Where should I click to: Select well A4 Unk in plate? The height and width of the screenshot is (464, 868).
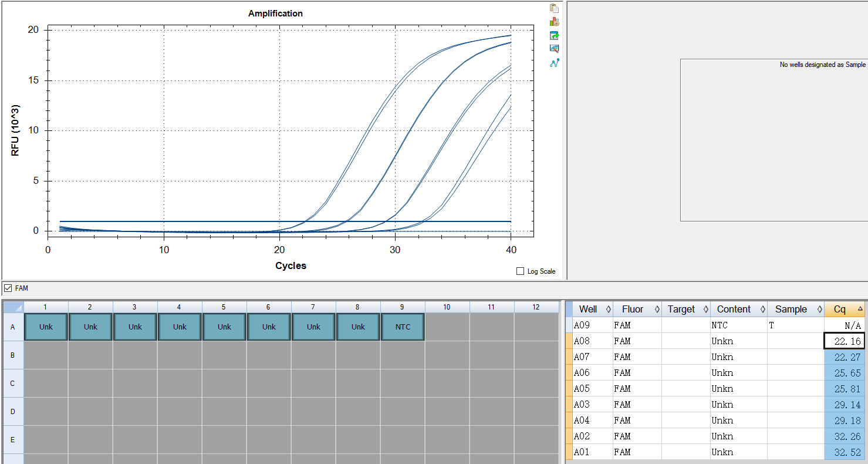[x=180, y=327]
